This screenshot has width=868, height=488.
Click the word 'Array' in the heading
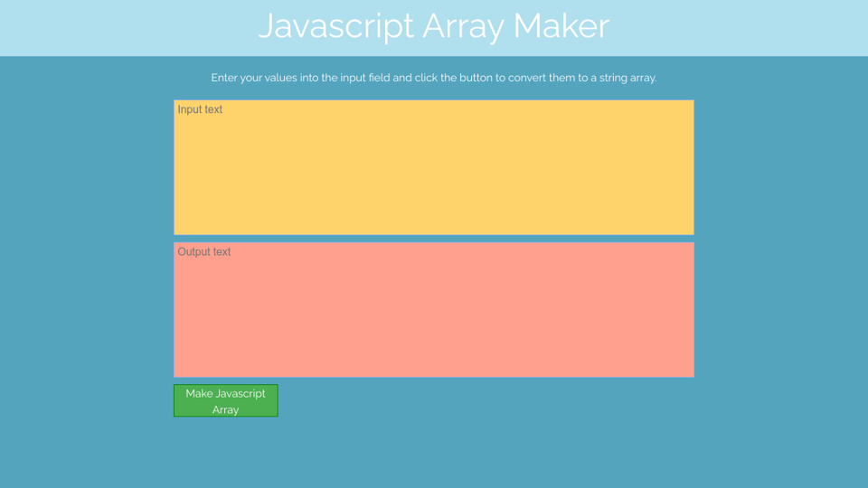[464, 26]
